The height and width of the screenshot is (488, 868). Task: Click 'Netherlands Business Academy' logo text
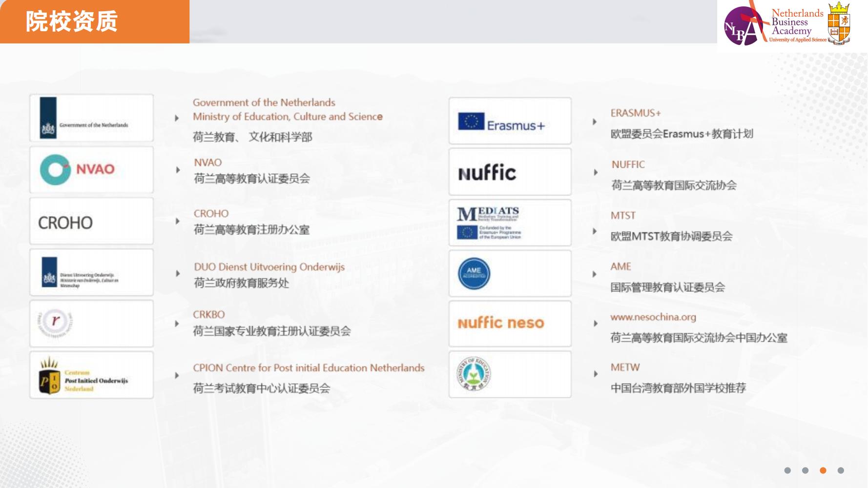pyautogui.click(x=797, y=22)
